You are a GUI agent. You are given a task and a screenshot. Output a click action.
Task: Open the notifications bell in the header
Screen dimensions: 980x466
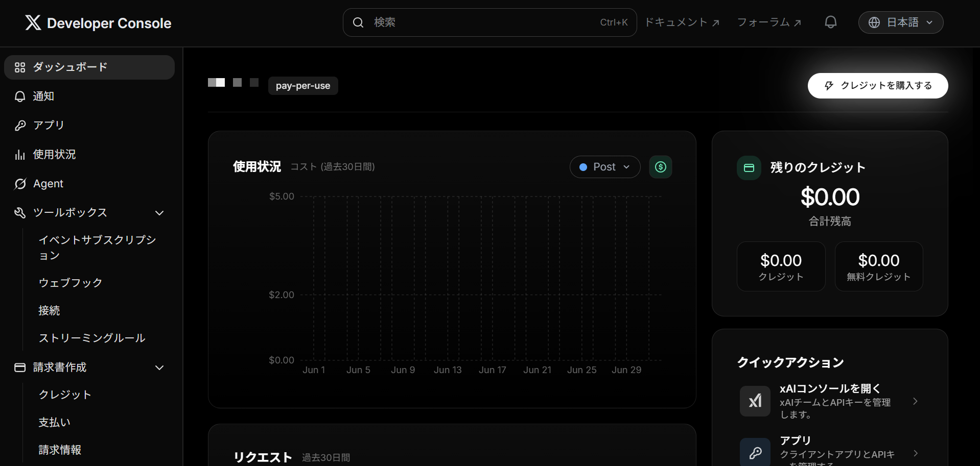pyautogui.click(x=831, y=22)
